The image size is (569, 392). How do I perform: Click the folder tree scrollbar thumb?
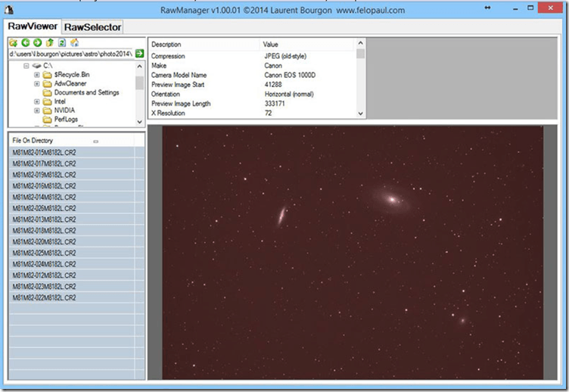(140, 82)
